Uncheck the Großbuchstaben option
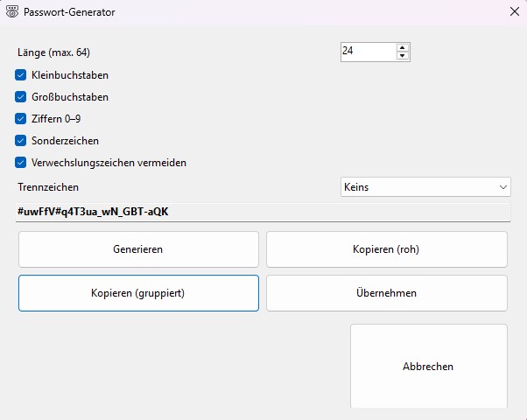Viewport: 527px width, 420px height. pyautogui.click(x=21, y=97)
